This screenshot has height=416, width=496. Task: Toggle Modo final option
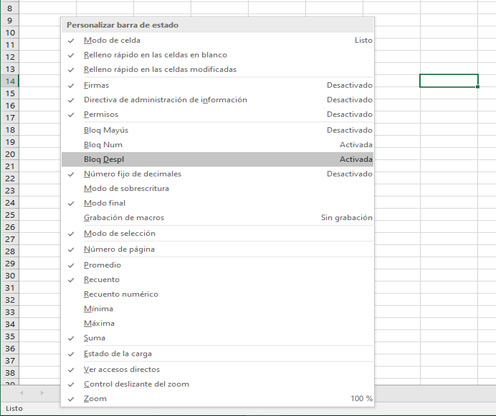click(x=218, y=203)
